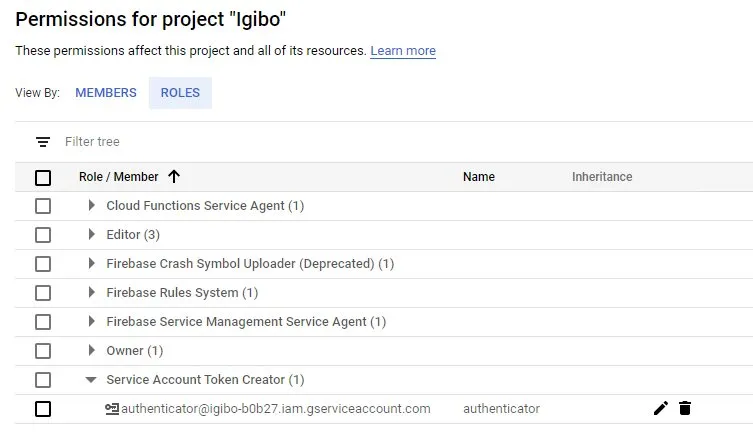Screen dimensions: 753x444
Task: Expand the Owner role group
Action: pyautogui.click(x=92, y=351)
